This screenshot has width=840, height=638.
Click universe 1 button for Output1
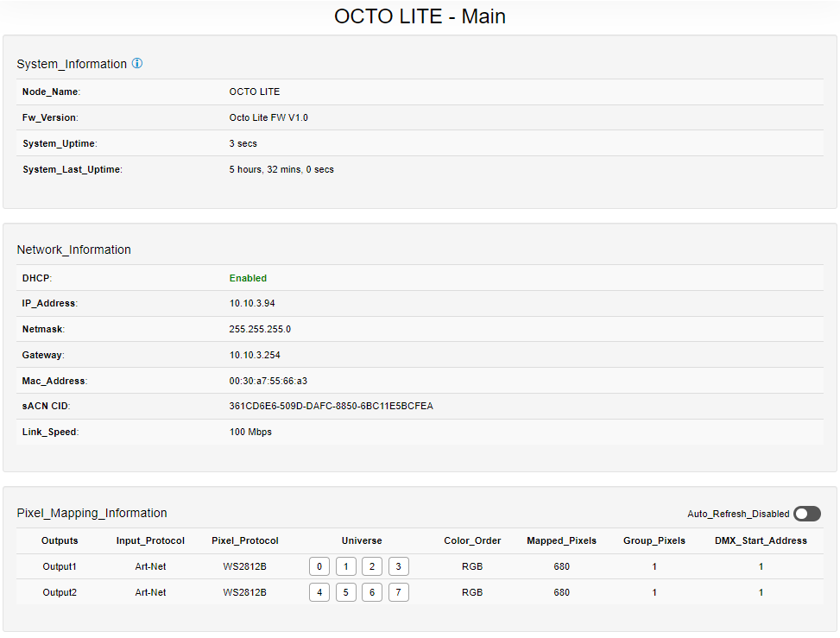click(x=346, y=566)
